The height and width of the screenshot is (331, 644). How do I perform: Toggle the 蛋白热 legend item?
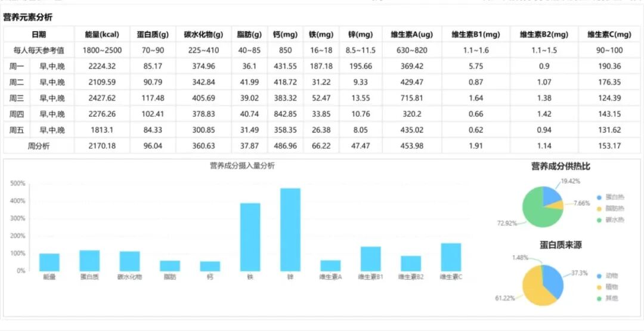point(611,197)
